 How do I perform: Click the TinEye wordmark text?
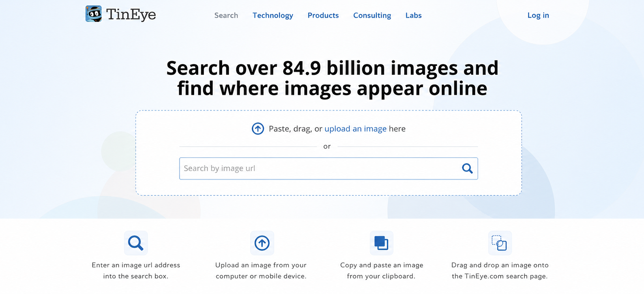pos(131,15)
